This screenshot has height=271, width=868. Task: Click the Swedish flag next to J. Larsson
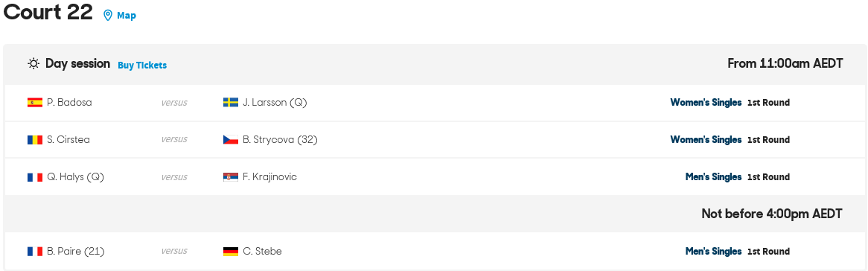coord(231,103)
